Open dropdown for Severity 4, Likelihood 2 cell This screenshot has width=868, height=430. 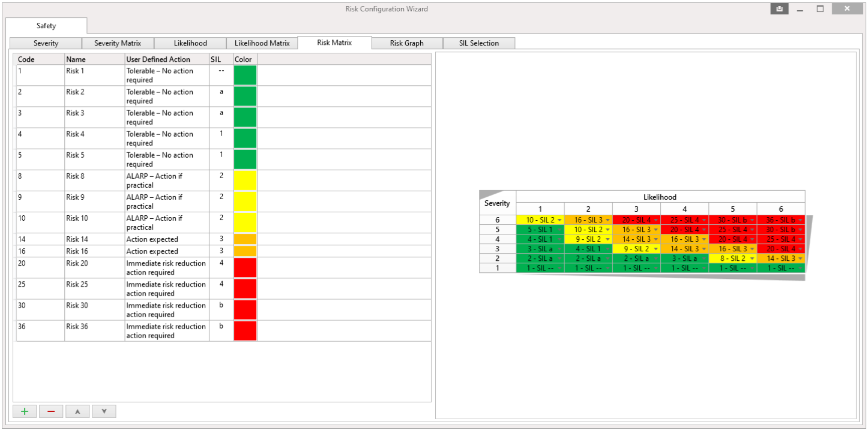(608, 239)
